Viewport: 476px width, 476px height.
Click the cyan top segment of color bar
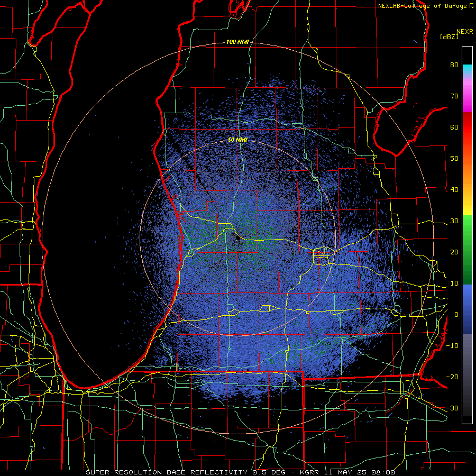467,69
